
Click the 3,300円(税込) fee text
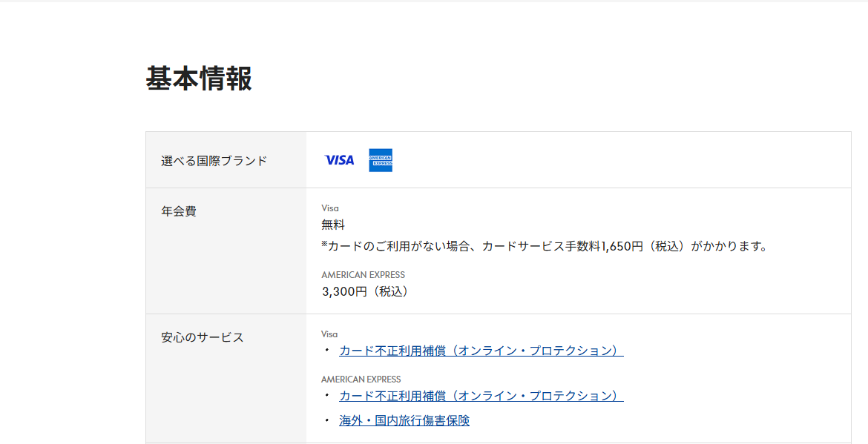tap(366, 291)
